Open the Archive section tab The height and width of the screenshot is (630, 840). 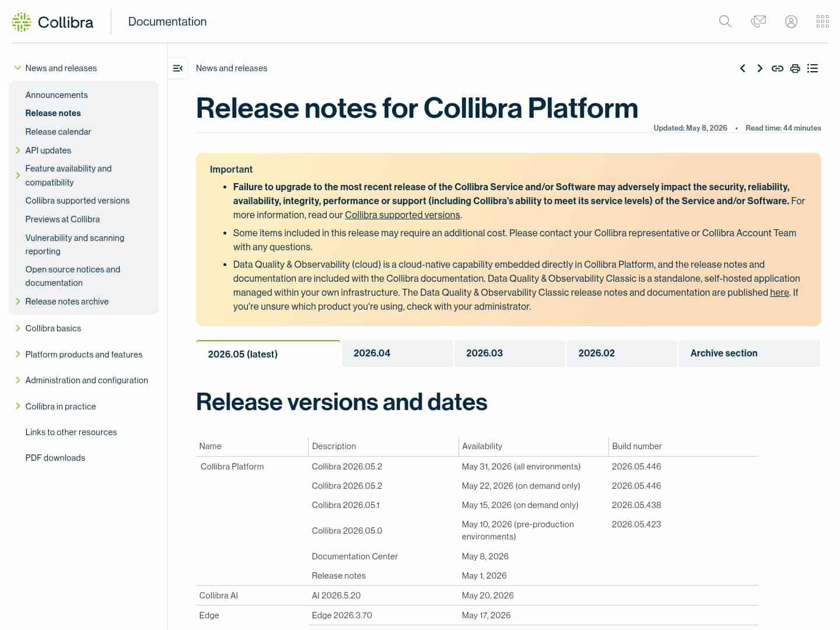(750, 353)
